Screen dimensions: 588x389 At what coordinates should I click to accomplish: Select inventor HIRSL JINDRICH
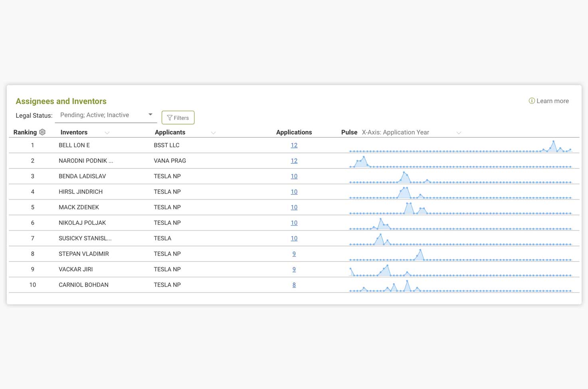(81, 192)
